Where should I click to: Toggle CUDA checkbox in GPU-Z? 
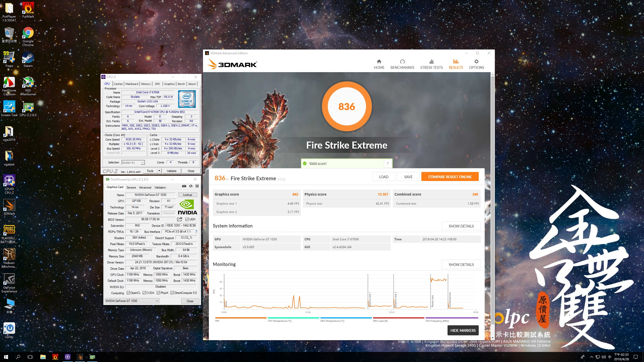tap(144, 293)
